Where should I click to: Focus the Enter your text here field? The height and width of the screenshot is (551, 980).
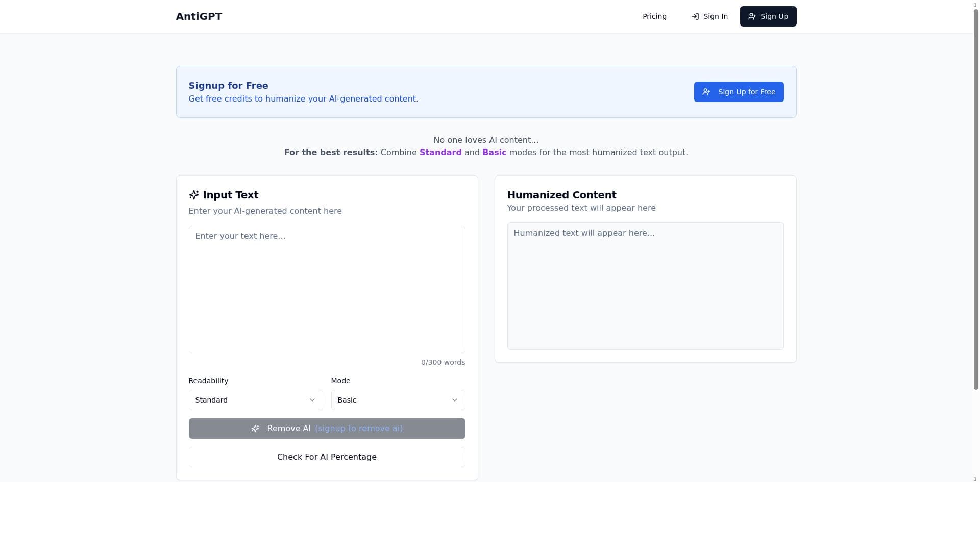[327, 289]
